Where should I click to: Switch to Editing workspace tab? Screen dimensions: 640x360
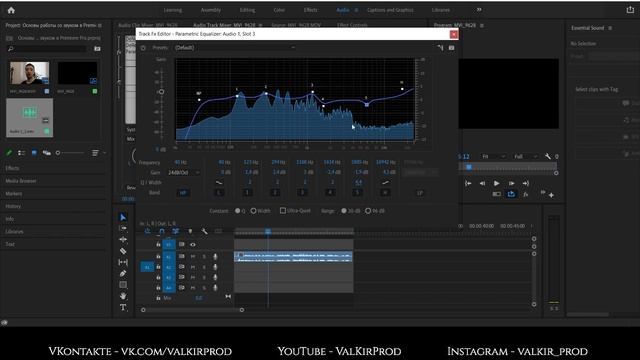click(x=247, y=10)
